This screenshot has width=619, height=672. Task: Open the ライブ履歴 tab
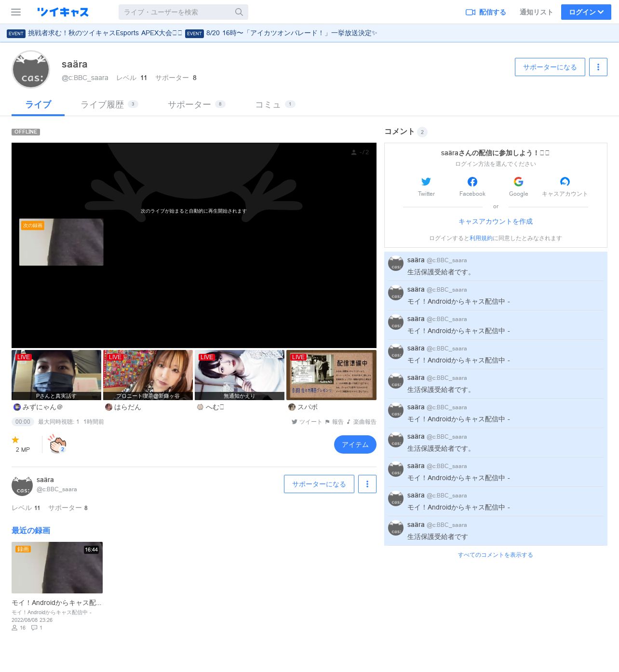coord(109,105)
